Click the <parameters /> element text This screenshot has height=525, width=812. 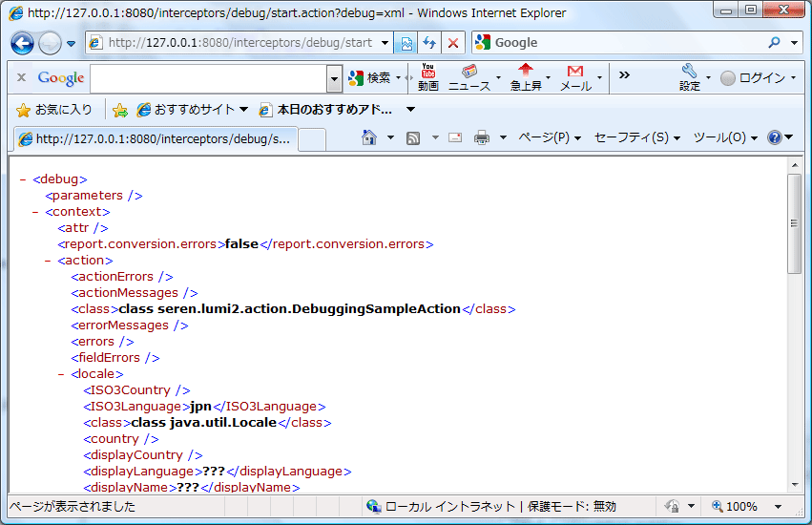tap(94, 196)
